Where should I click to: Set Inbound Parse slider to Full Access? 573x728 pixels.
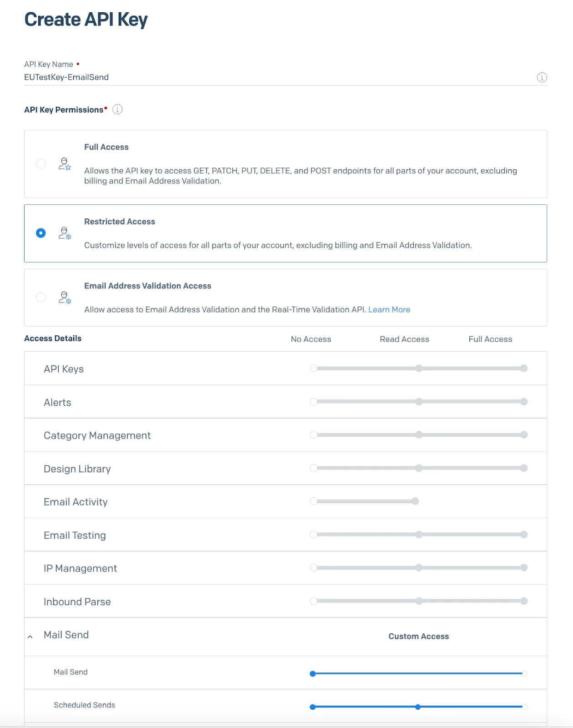click(524, 601)
